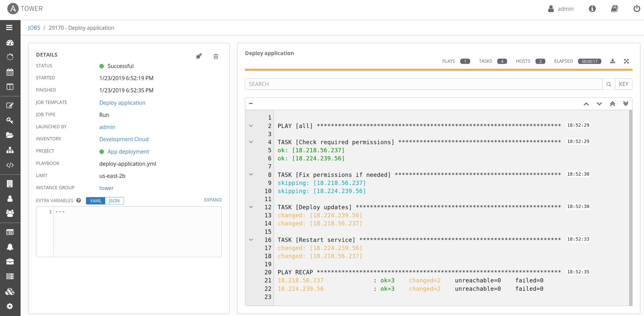The width and height of the screenshot is (644, 316).
Task: Expand output panel to fullscreen
Action: [x=626, y=61]
